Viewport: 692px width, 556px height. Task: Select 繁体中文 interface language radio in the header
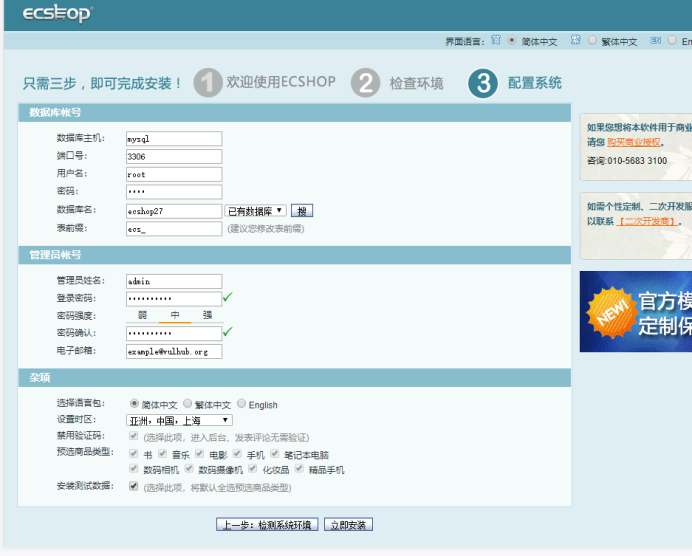592,40
